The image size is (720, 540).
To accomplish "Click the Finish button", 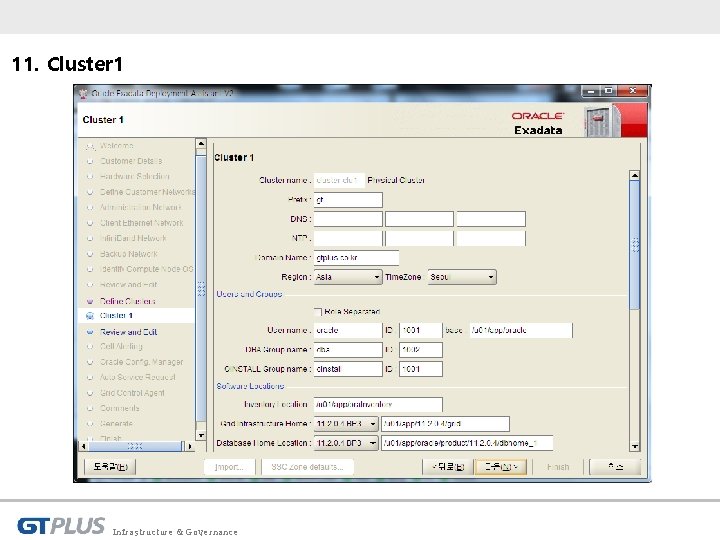I will (558, 467).
